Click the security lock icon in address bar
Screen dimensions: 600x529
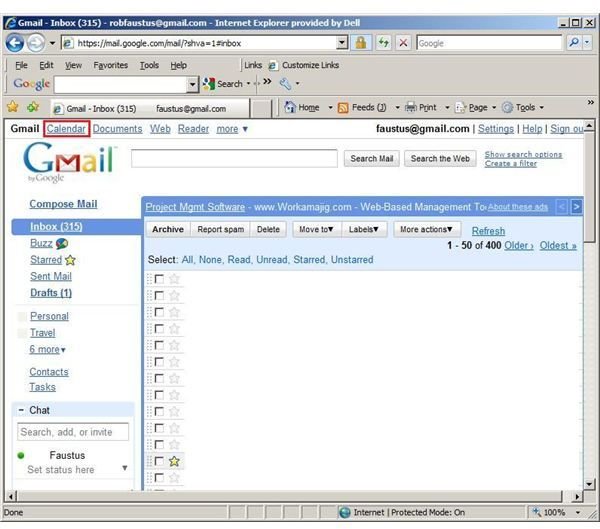pyautogui.click(x=360, y=42)
